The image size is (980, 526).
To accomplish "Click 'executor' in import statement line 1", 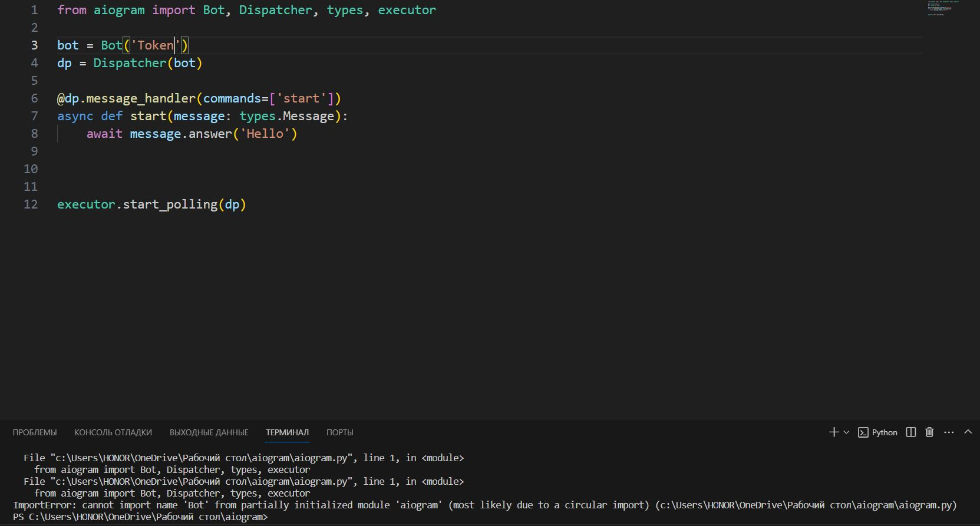I will coord(407,10).
